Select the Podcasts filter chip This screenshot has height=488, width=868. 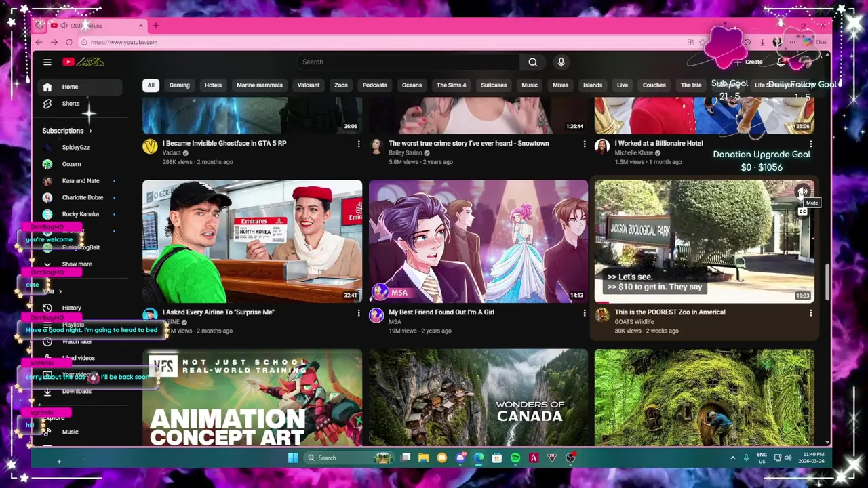click(374, 85)
